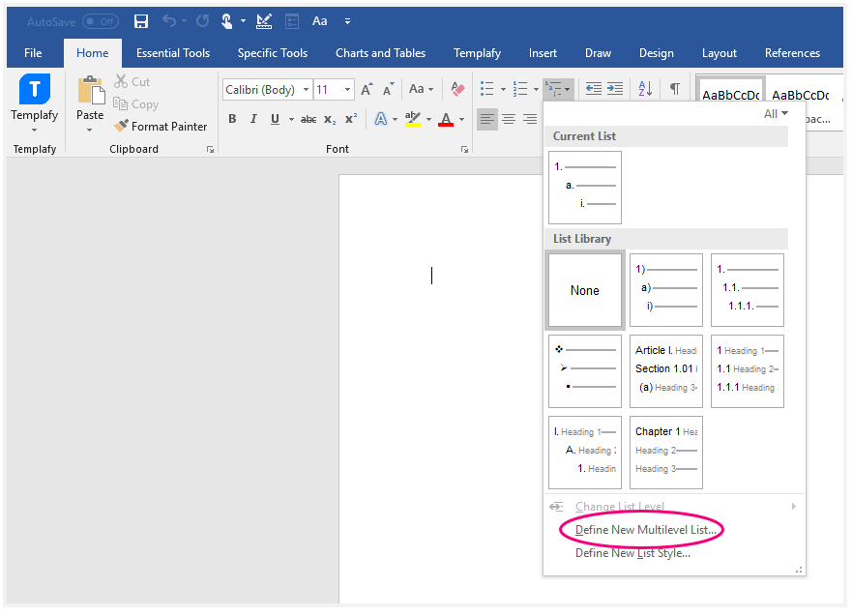Select the None option in List Library
This screenshot has width=852, height=616.
(585, 291)
